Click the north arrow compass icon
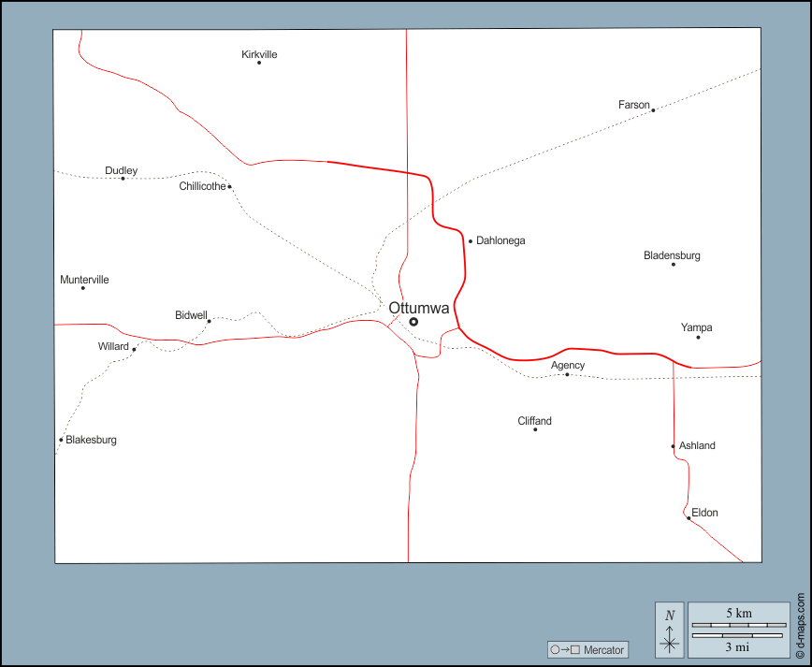This screenshot has height=667, width=812. point(669,629)
